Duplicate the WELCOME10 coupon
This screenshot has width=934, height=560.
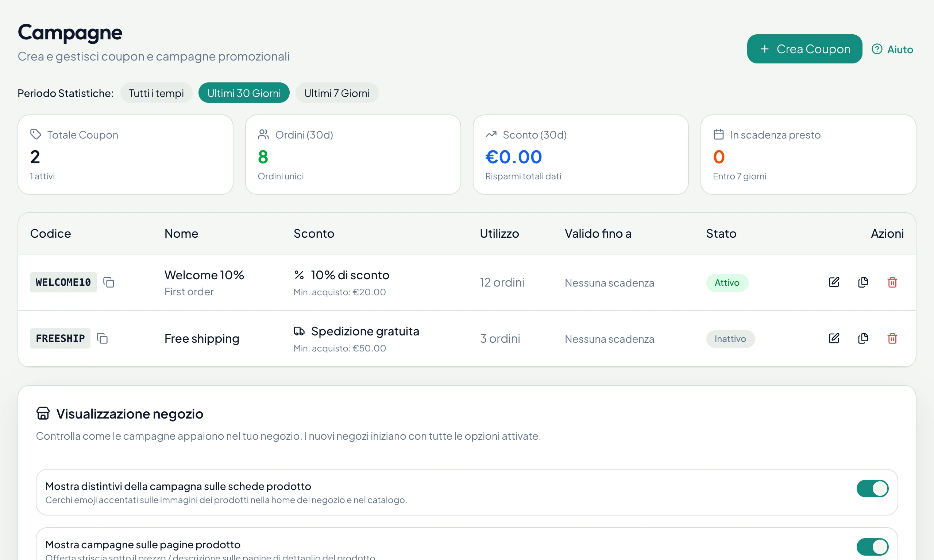863,282
